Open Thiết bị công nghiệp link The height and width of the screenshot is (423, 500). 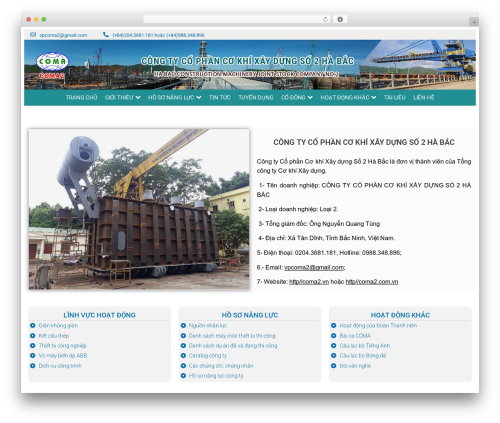click(x=63, y=346)
